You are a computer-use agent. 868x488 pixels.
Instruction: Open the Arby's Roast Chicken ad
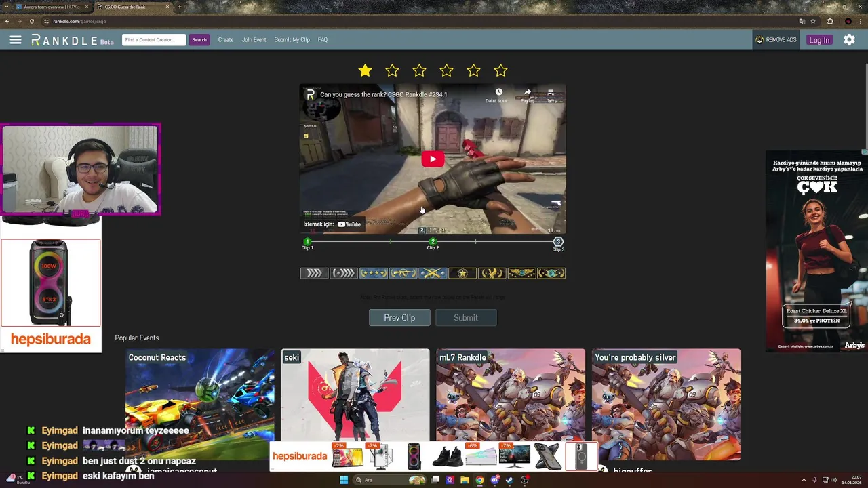tap(816, 251)
